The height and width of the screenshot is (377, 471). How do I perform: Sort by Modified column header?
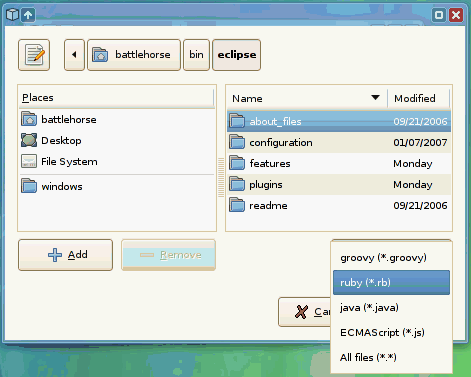point(419,98)
